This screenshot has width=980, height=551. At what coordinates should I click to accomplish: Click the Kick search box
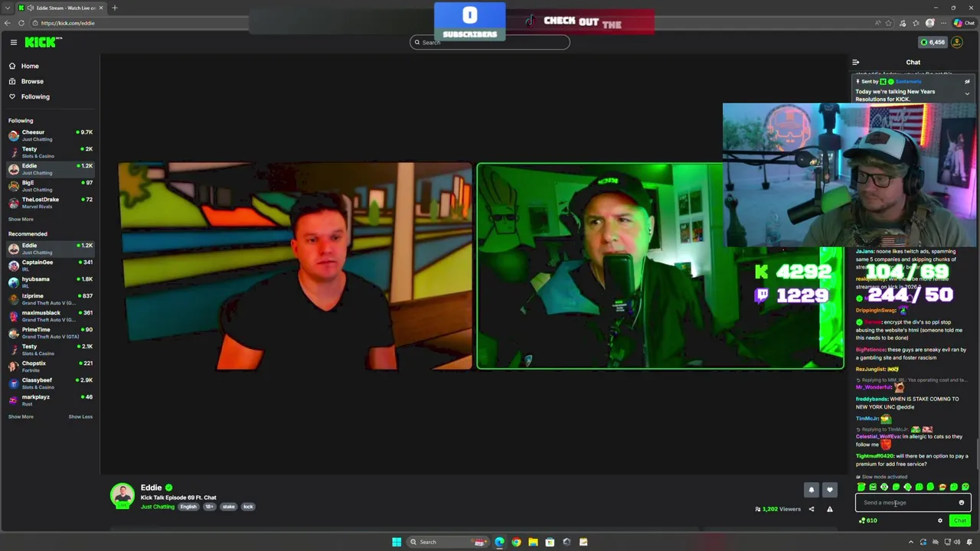point(490,43)
